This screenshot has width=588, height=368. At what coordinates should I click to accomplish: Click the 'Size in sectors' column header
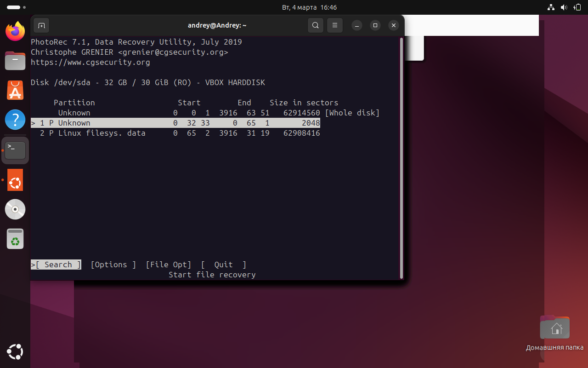pos(304,103)
